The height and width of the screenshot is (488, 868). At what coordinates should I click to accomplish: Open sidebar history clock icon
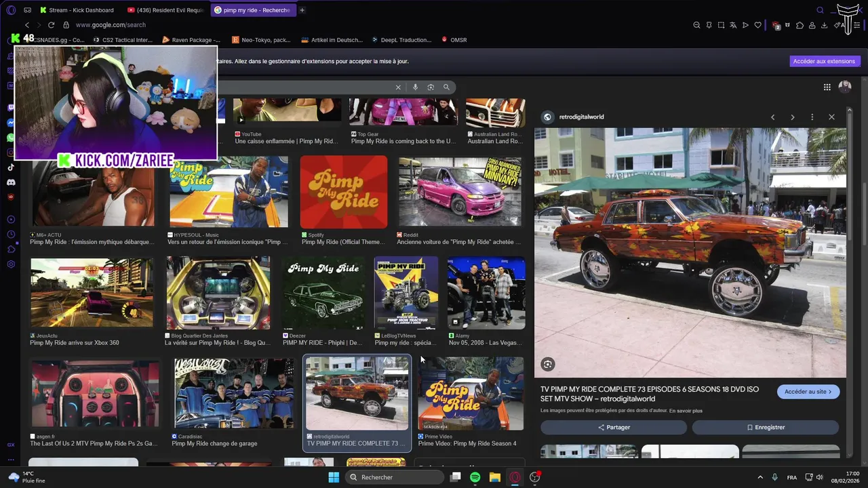coord(11,235)
